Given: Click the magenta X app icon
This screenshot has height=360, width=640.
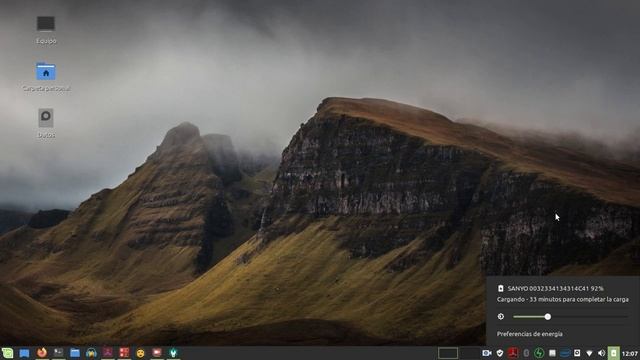Looking at the screenshot, I should coord(108,353).
